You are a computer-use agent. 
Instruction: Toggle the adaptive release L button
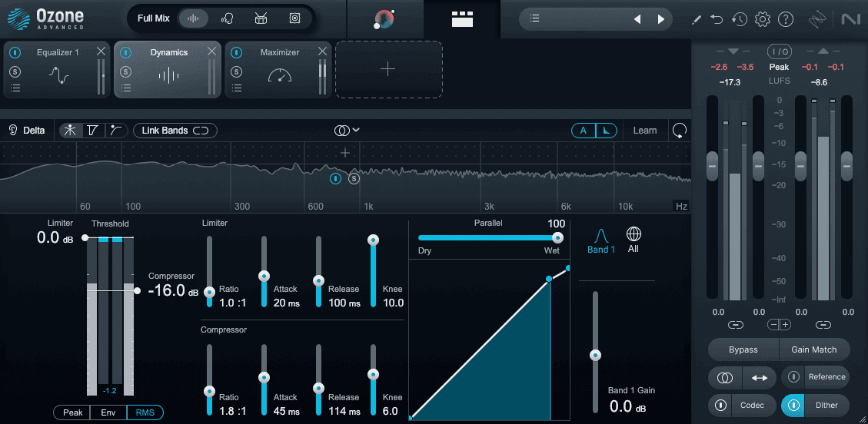pyautogui.click(x=606, y=131)
